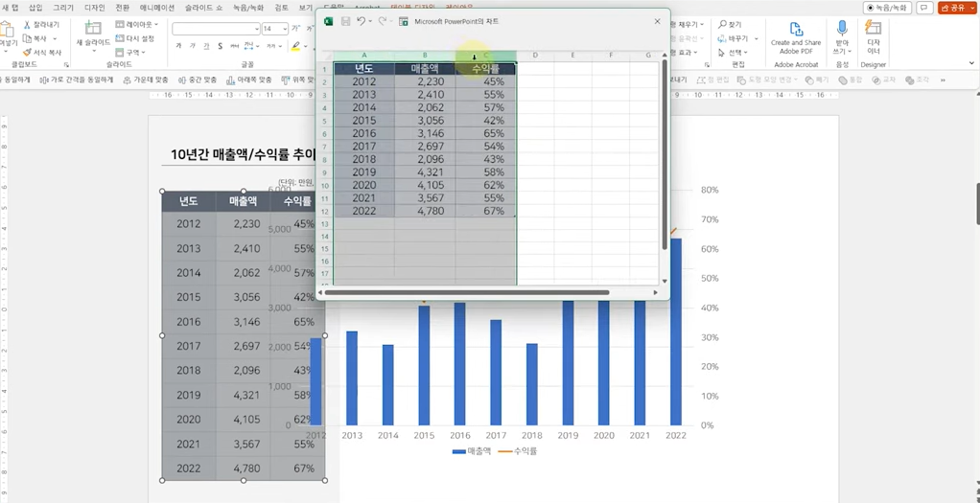Add a New Slide (새 슬라이드) icon
The width and height of the screenshot is (980, 503).
click(x=93, y=28)
